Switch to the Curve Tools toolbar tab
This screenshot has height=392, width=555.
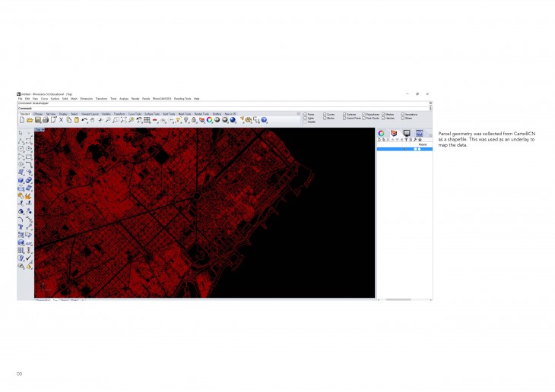coord(135,113)
